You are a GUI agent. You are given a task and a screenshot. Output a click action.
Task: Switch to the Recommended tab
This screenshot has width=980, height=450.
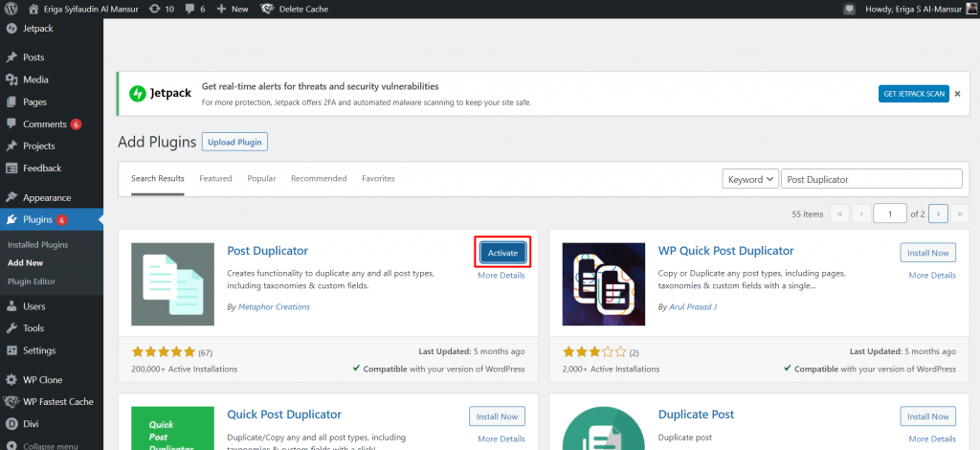pyautogui.click(x=319, y=179)
